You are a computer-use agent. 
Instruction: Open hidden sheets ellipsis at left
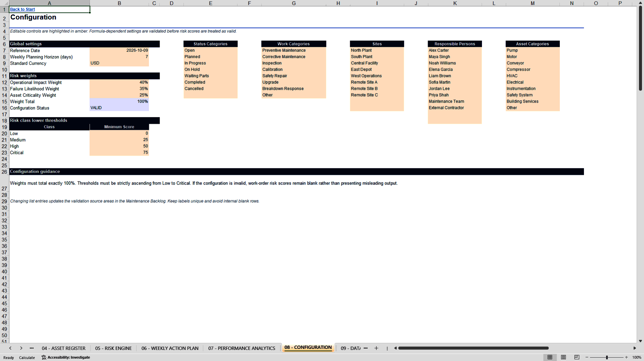(32, 348)
